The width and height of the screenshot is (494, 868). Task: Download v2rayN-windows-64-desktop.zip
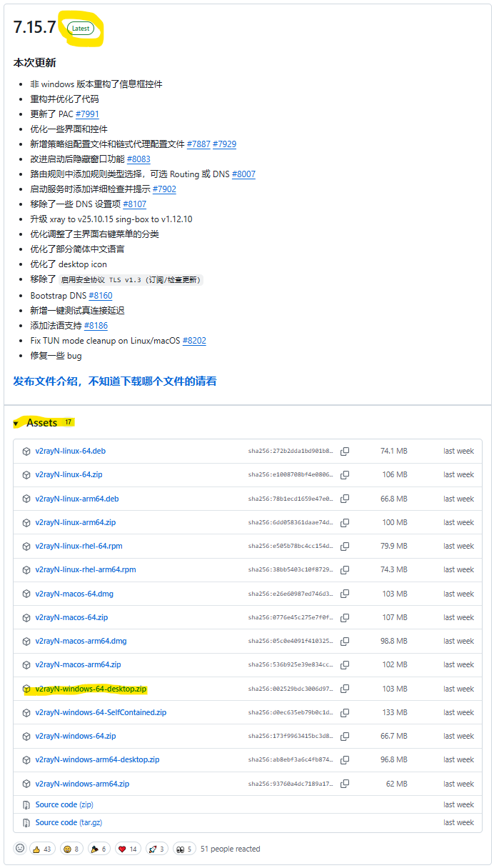[91, 689]
